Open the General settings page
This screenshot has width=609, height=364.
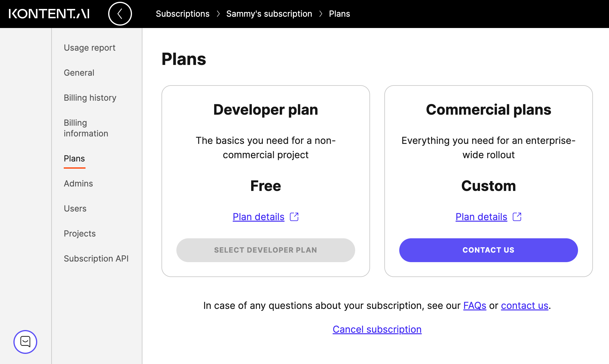pyautogui.click(x=79, y=72)
